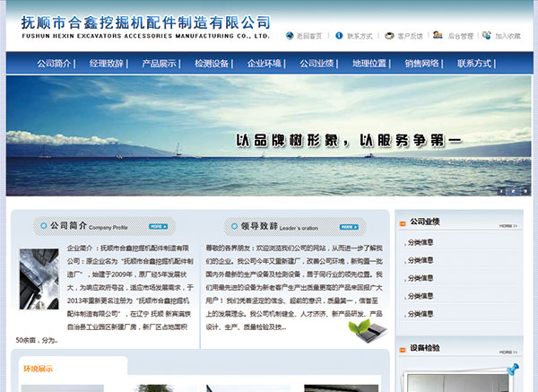The width and height of the screenshot is (538, 392).
Task: Switch banner to slide 1
Action: coord(501,190)
